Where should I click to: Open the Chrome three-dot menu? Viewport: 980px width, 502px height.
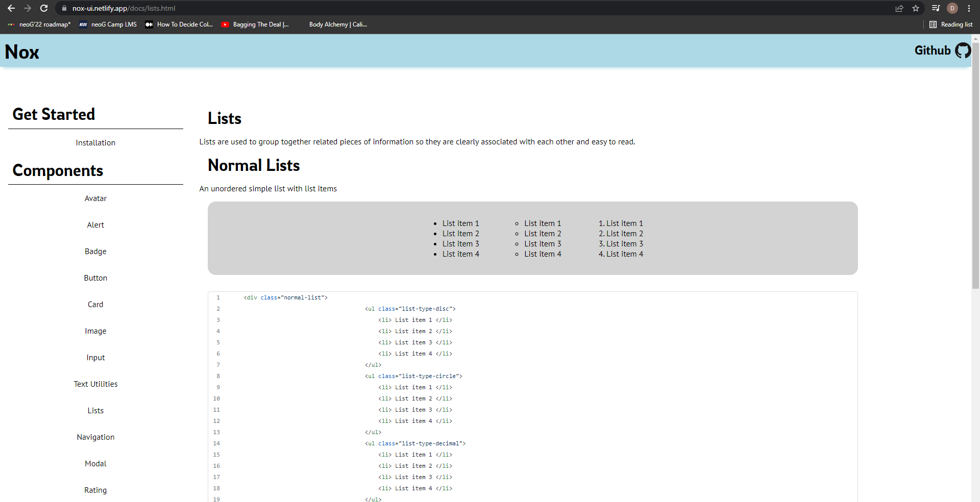coord(969,8)
